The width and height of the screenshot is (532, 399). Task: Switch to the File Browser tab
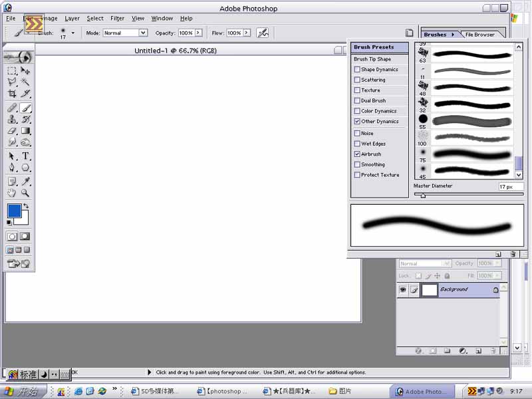479,35
